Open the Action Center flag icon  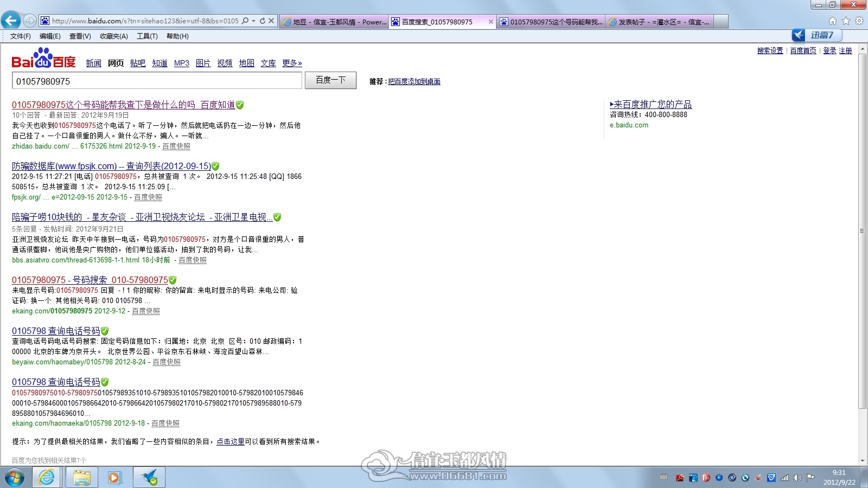(810, 478)
